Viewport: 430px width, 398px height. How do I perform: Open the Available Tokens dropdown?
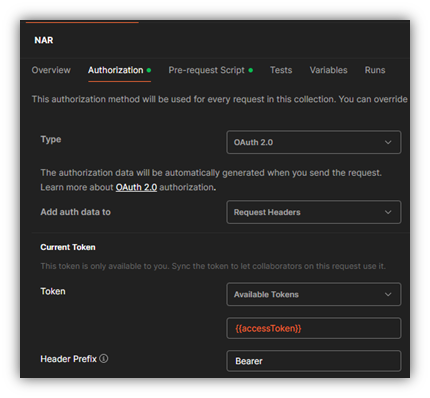coord(314,294)
